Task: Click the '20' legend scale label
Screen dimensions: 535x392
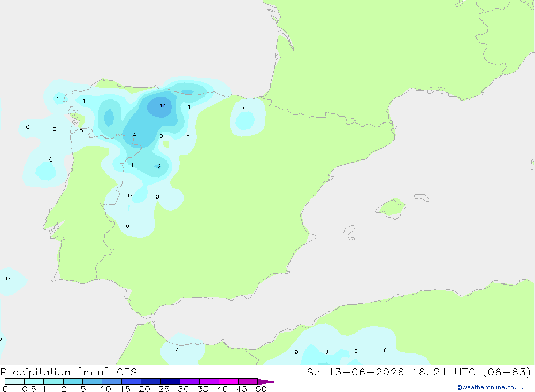Action: 144,389
